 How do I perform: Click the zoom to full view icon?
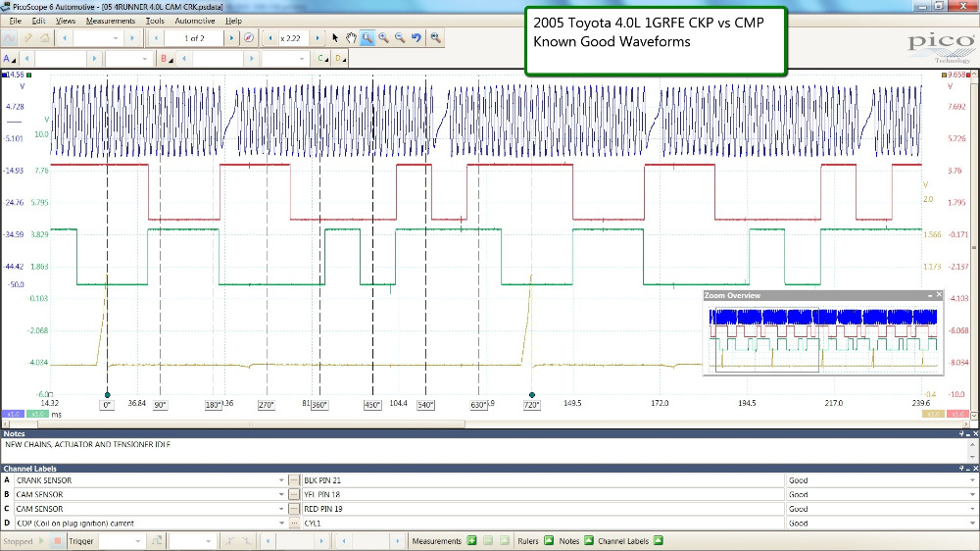(435, 38)
